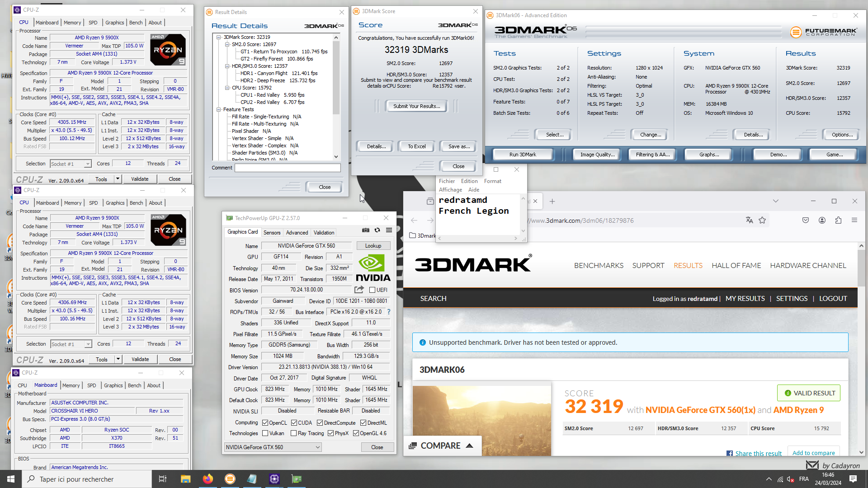868x488 pixels.
Task: Toggle the OpenCL checkbox
Action: point(265,423)
